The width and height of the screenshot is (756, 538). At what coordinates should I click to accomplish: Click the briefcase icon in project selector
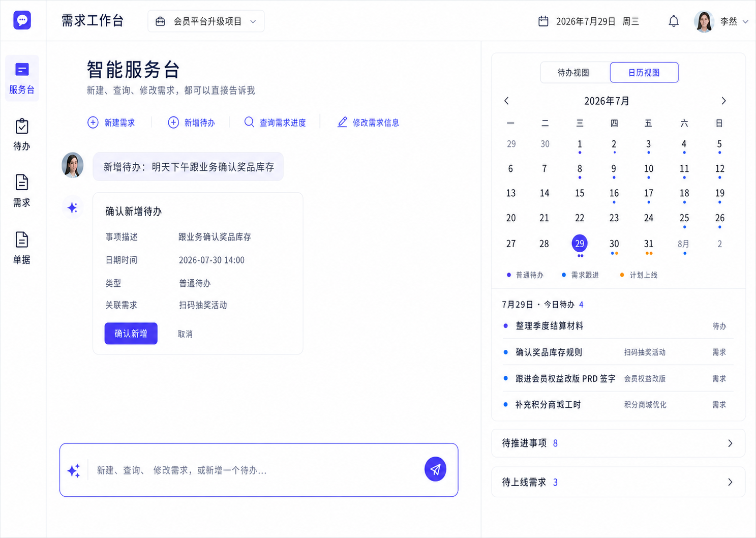(160, 21)
